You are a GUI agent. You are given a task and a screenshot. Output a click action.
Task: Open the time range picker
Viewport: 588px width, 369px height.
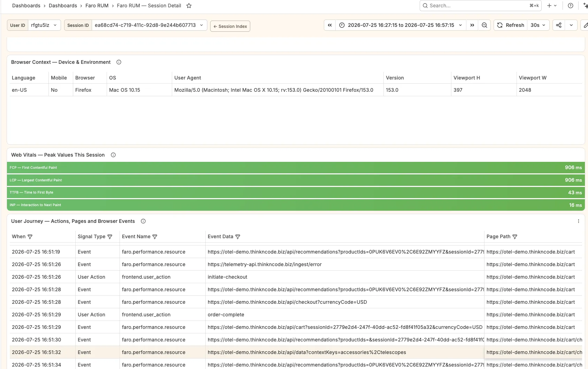pos(401,25)
